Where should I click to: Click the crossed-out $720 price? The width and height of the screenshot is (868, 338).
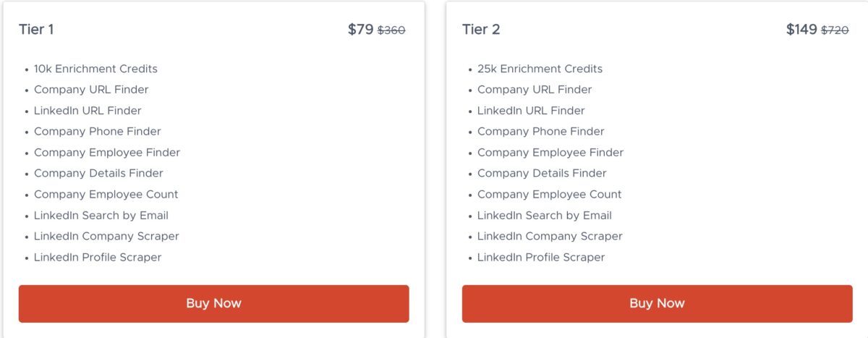click(x=835, y=30)
